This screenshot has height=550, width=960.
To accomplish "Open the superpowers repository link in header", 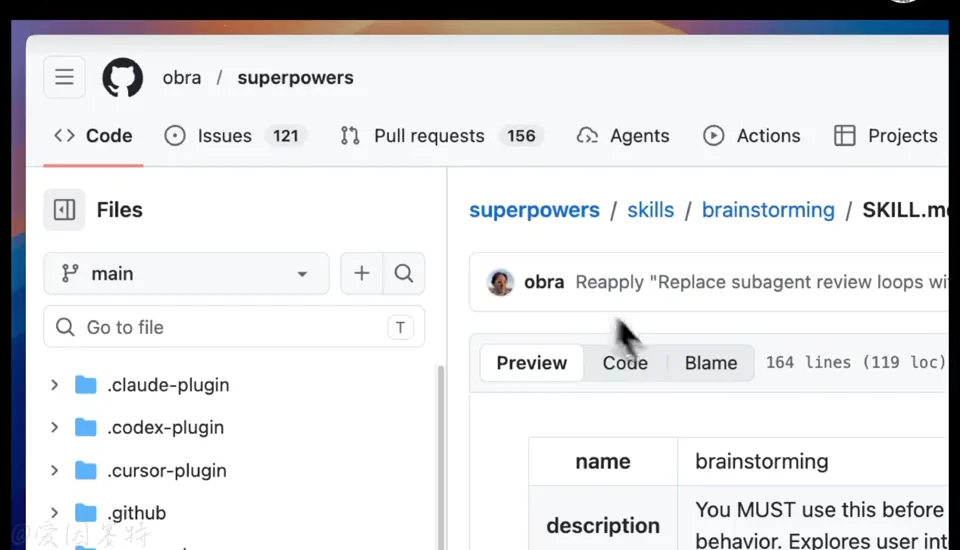I will point(295,78).
